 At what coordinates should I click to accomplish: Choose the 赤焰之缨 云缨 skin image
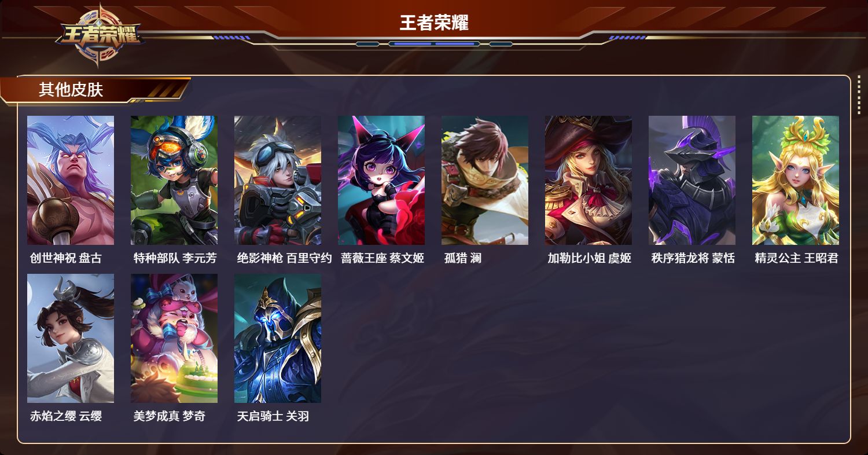[71, 338]
